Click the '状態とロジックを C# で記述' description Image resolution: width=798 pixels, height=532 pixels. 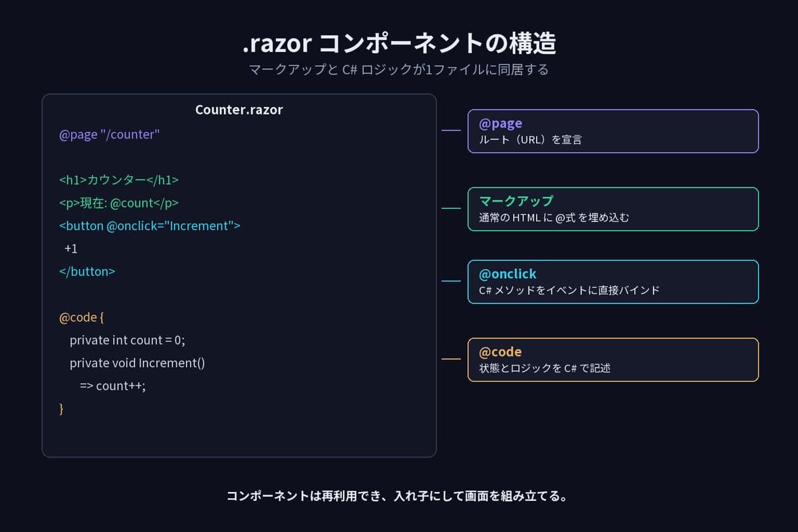tap(545, 368)
